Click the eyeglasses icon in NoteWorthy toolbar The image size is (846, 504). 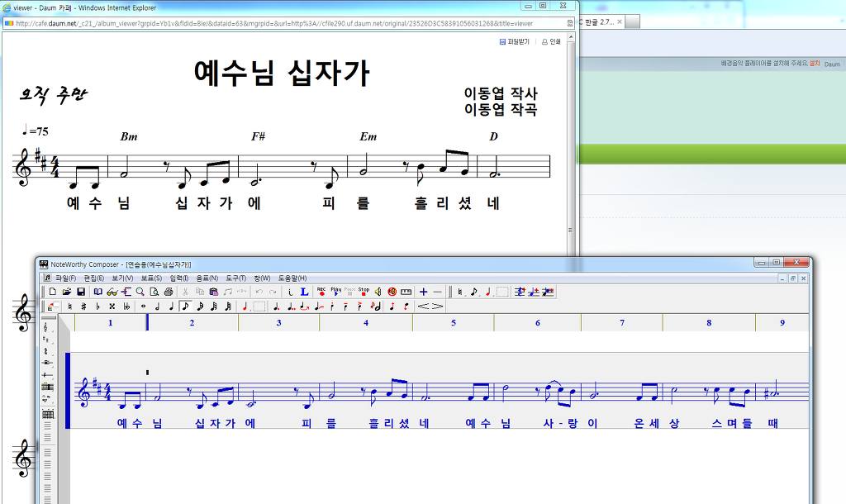tap(112, 292)
